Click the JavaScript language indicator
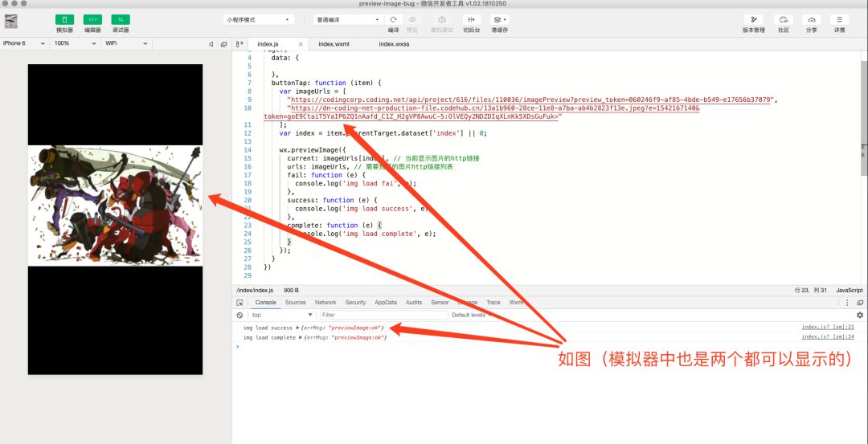868x444 pixels. tap(850, 291)
